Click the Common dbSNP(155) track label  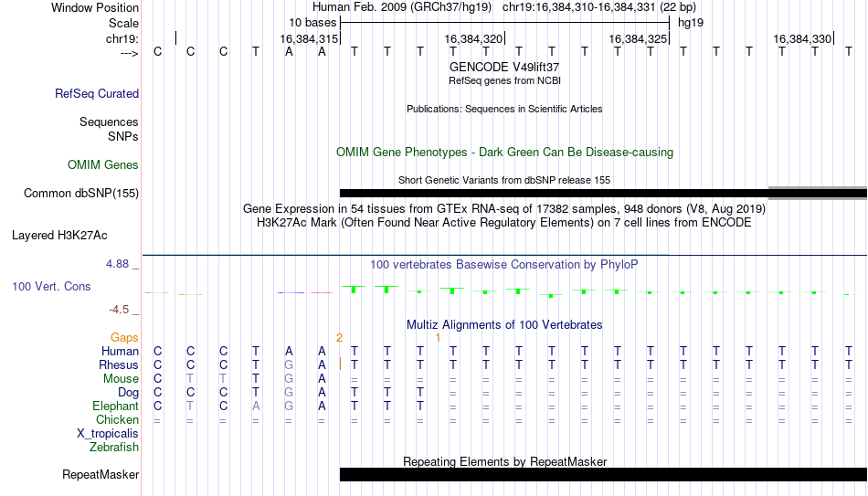click(x=80, y=194)
